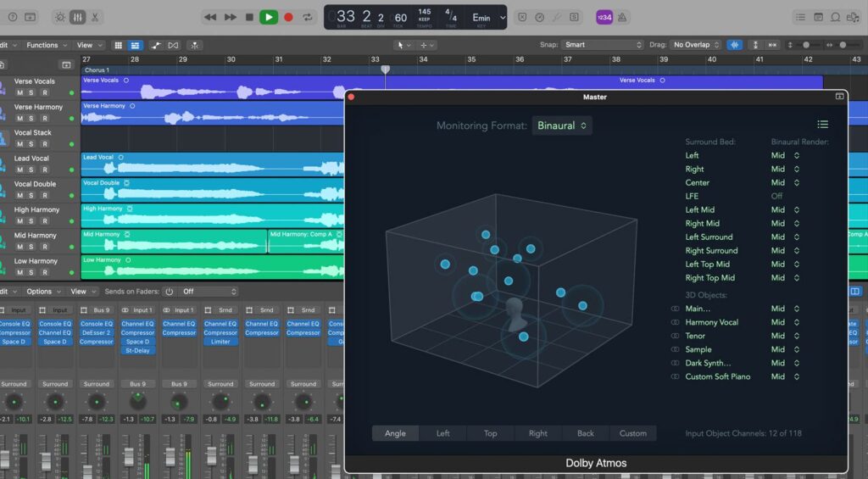Toggle the blue Waveform Zoom button
The width and height of the screenshot is (868, 479).
[x=735, y=45]
